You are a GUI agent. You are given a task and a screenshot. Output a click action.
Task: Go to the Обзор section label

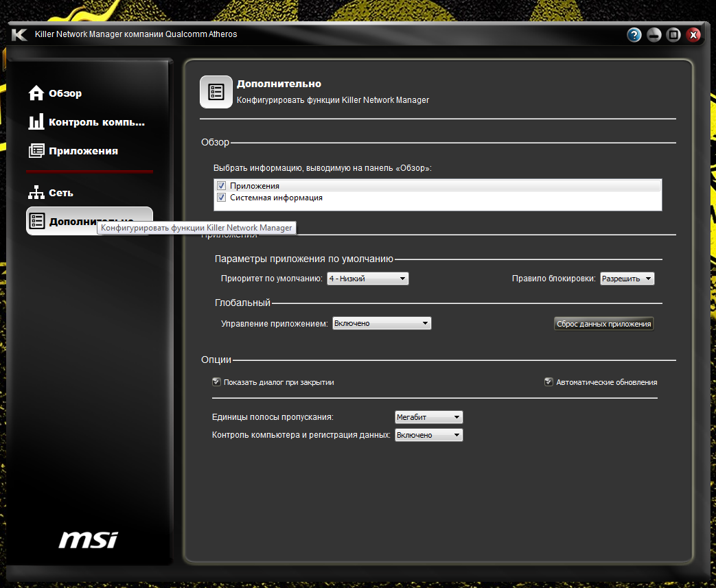65,93
